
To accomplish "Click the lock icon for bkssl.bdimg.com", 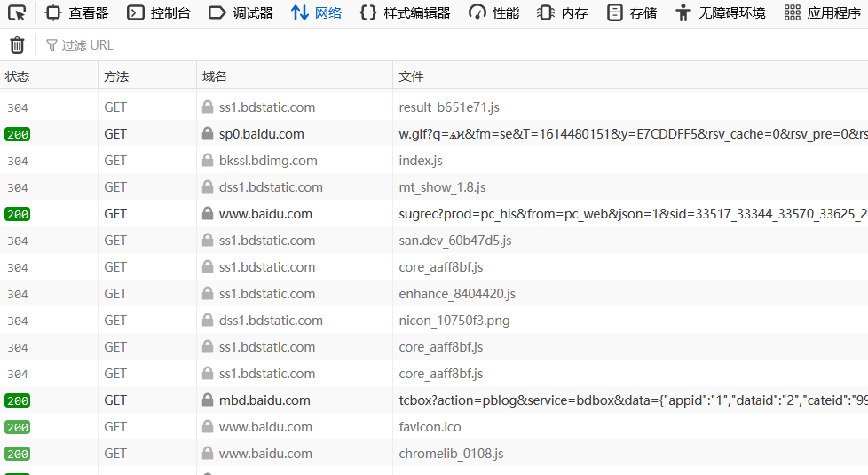I will [x=208, y=160].
